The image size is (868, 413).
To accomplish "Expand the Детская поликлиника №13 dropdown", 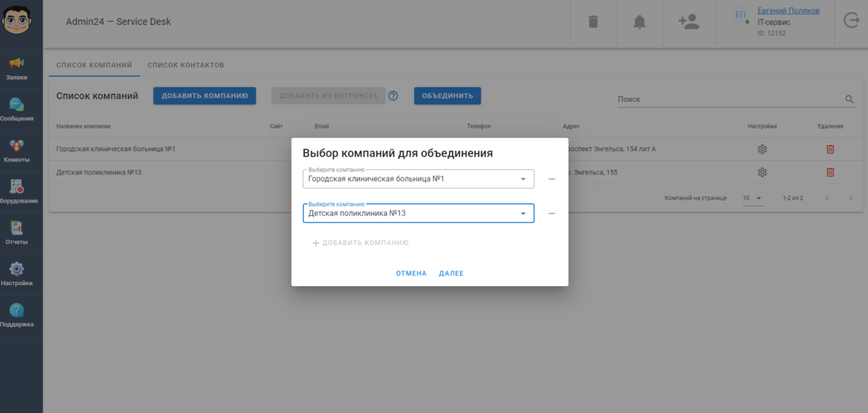I will click(523, 214).
